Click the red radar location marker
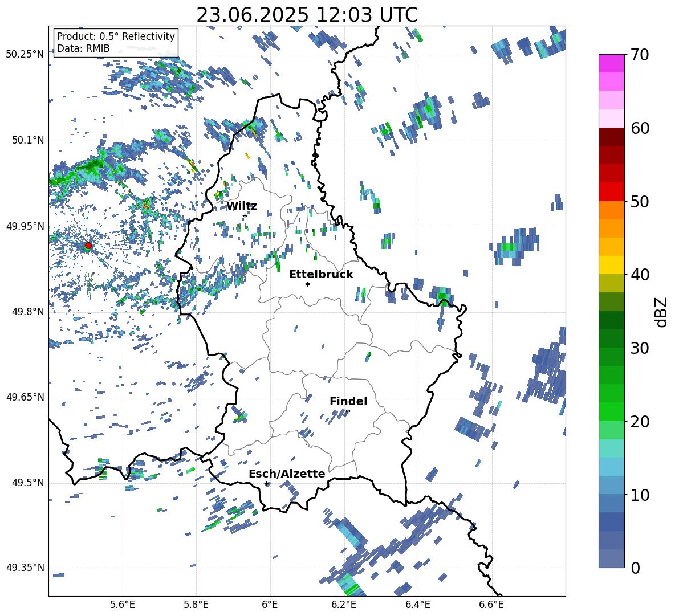Viewport: 675px width, 616px height. tap(88, 246)
